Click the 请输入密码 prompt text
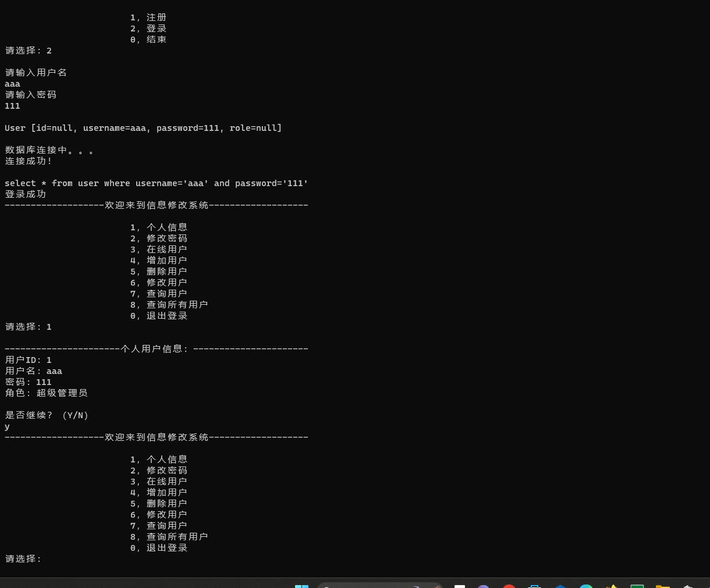 coord(31,95)
